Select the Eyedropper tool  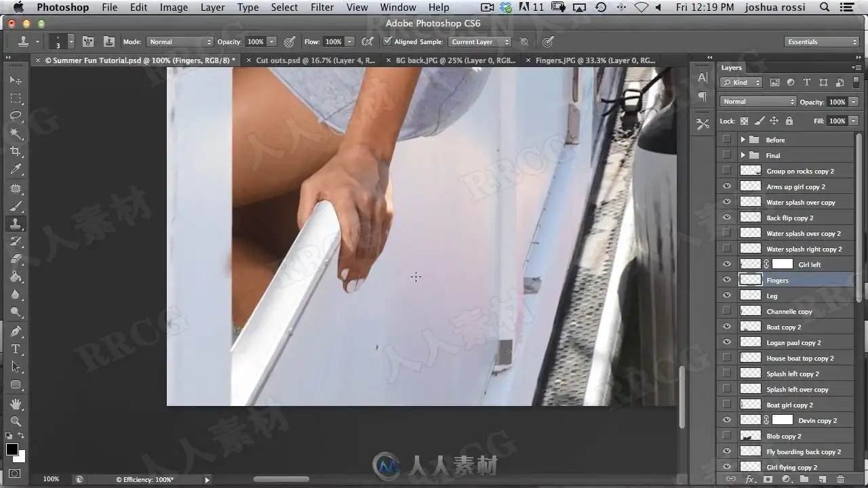point(16,169)
